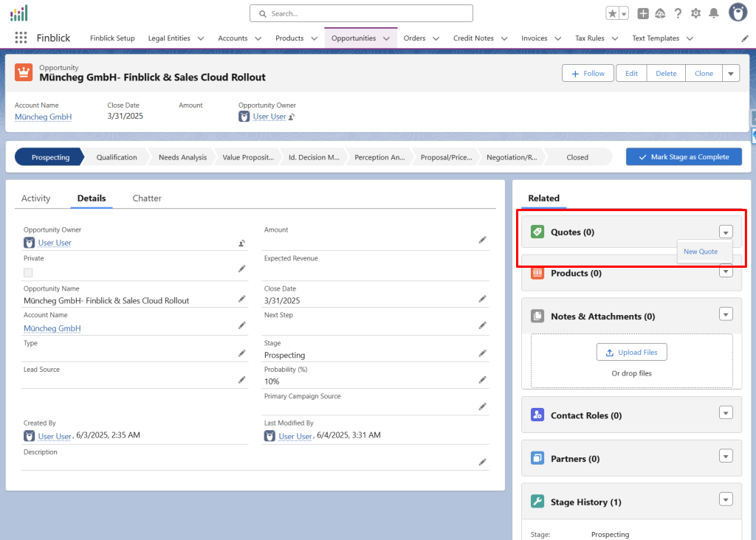Open the Global Actions plus icon
756x540 pixels.
643,13
